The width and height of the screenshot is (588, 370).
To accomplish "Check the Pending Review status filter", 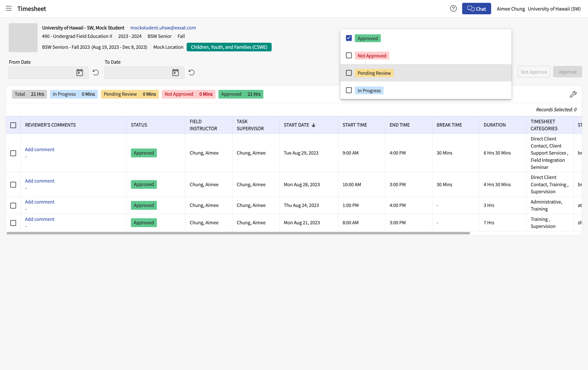I will (349, 73).
